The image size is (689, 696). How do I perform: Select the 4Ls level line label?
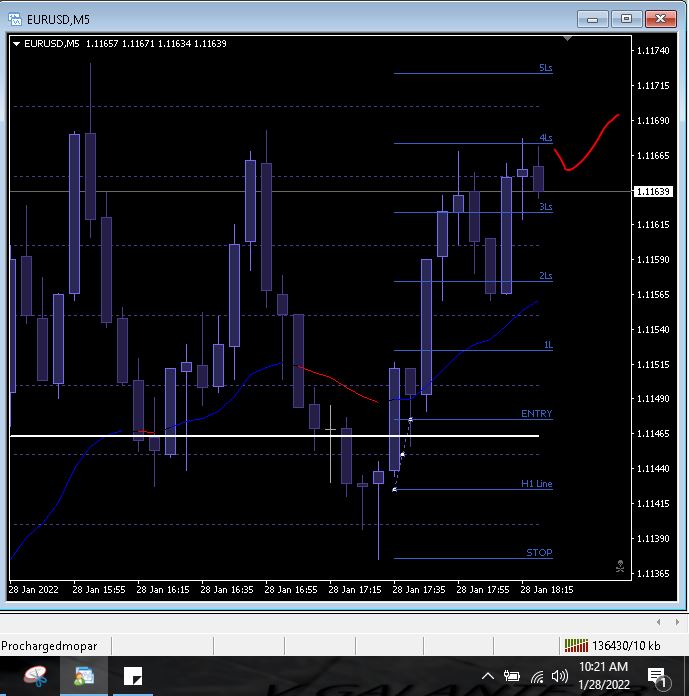click(546, 138)
